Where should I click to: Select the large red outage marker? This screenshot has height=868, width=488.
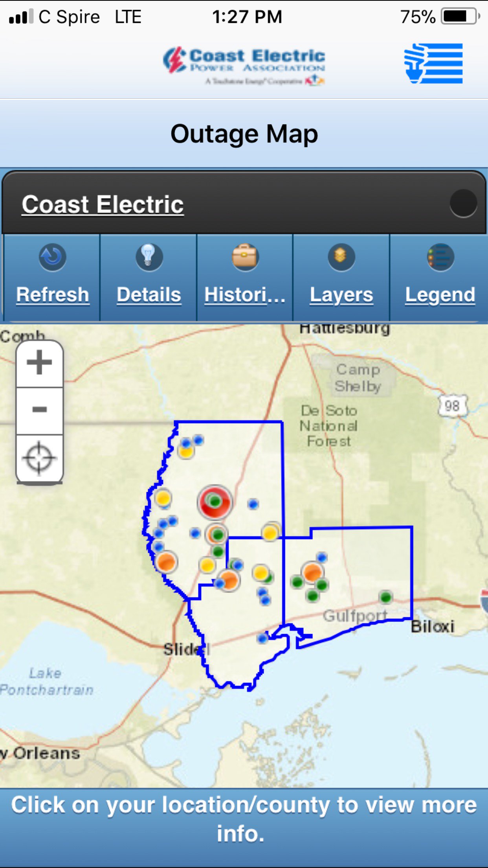coord(215,502)
